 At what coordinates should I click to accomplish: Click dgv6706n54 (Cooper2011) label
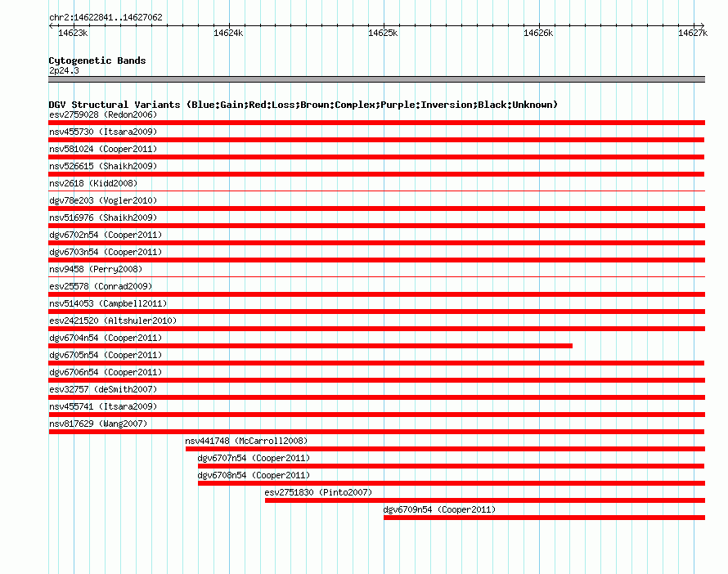point(106,372)
